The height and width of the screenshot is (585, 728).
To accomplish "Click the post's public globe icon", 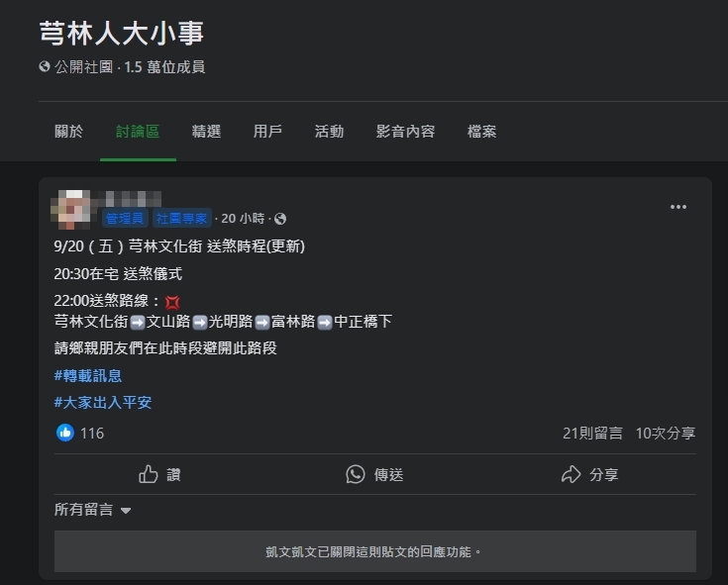I will click(280, 219).
